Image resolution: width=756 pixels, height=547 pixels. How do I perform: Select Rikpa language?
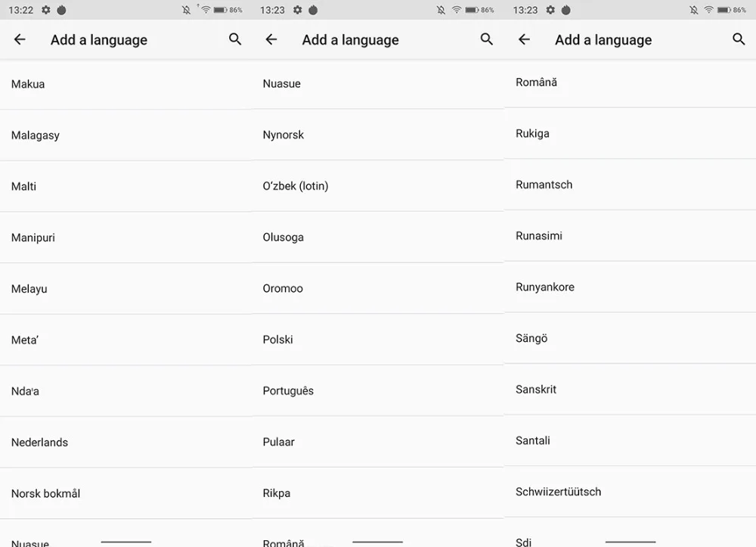tap(378, 493)
